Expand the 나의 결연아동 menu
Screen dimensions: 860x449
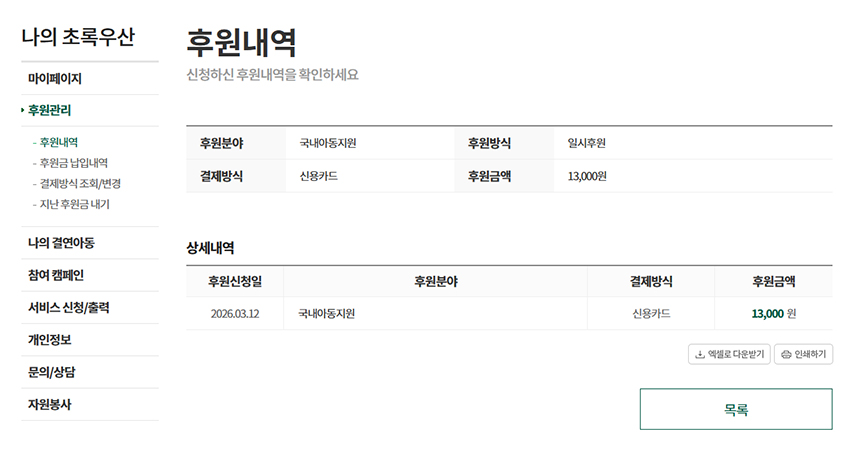pyautogui.click(x=61, y=243)
